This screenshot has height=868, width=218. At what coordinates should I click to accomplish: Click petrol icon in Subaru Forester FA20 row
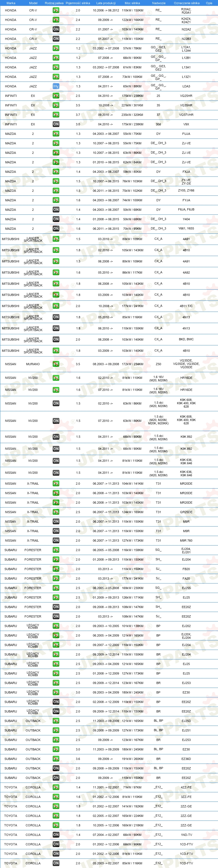56,578
